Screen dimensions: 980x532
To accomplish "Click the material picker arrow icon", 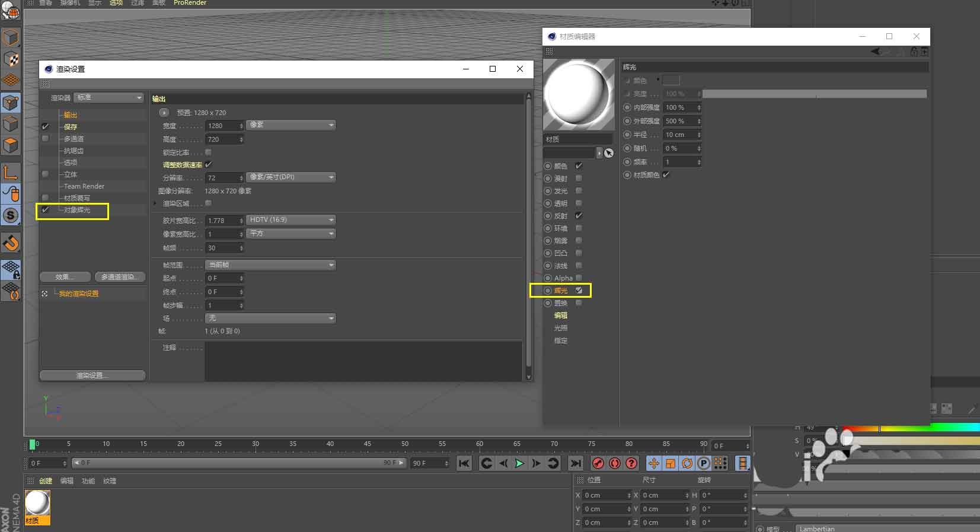I will pos(609,153).
